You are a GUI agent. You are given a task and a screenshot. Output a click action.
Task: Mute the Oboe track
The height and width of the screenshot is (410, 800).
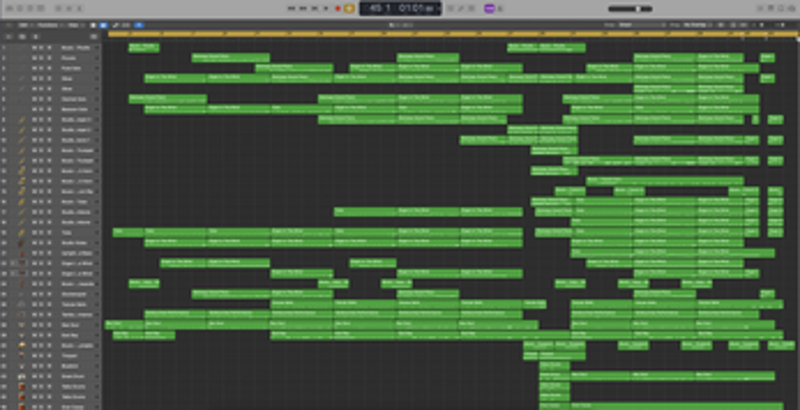coord(34,76)
